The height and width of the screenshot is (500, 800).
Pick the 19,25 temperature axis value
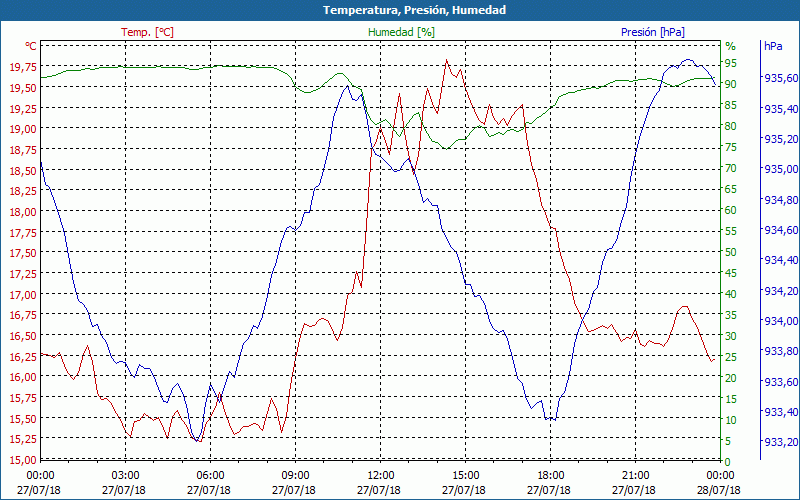pyautogui.click(x=23, y=108)
